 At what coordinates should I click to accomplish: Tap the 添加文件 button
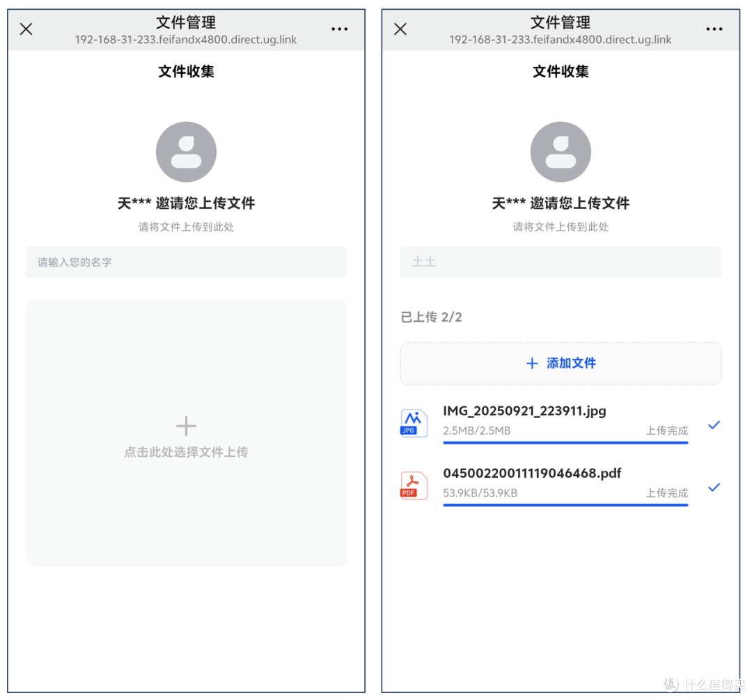click(561, 363)
